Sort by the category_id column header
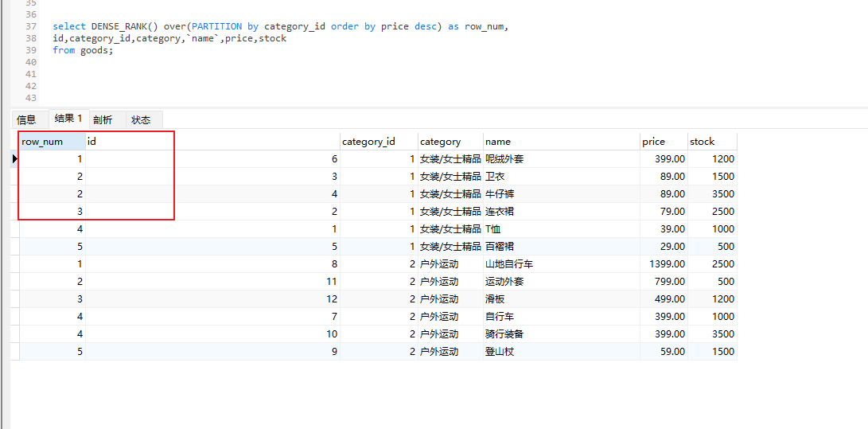The height and width of the screenshot is (429, 868). [379, 142]
